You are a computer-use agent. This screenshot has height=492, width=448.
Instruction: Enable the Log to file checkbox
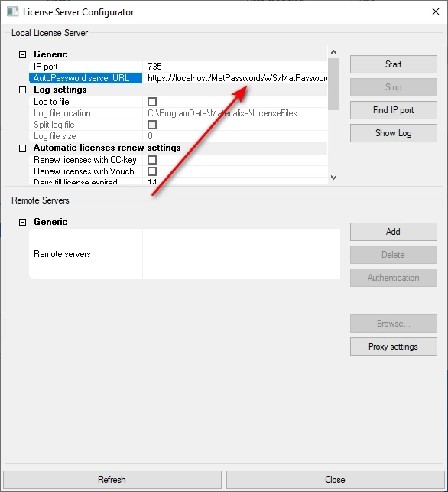(152, 102)
